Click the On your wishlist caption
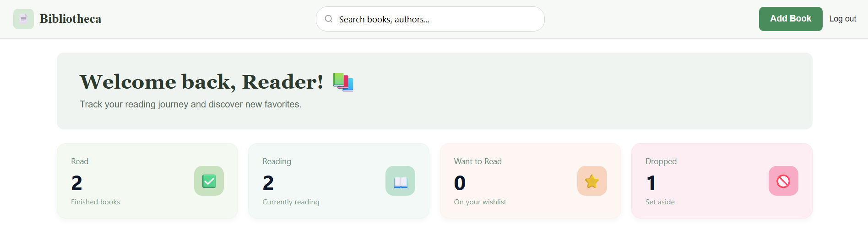The image size is (868, 240). (480, 202)
